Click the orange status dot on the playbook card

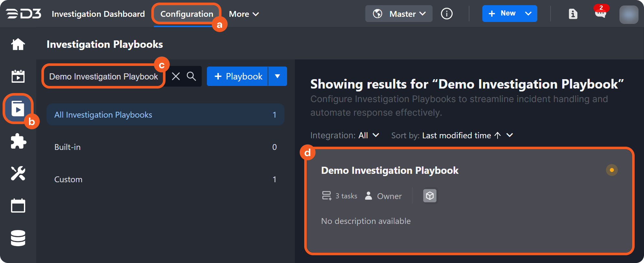[612, 170]
